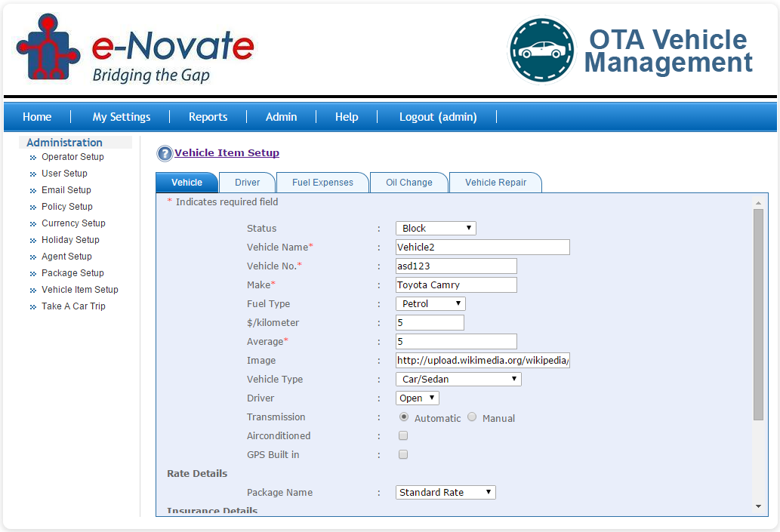
Task: Click the OTA Vehicle Management car icon
Action: click(541, 50)
